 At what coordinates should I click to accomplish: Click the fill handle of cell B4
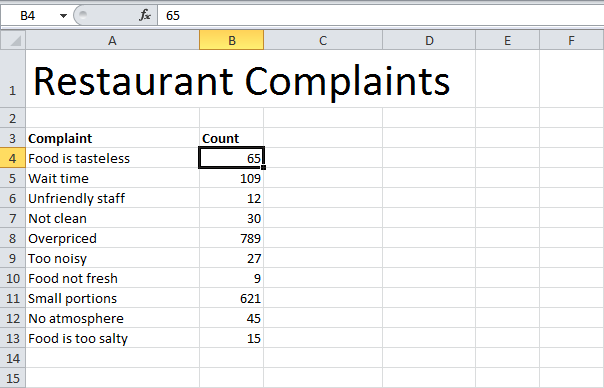tap(264, 168)
